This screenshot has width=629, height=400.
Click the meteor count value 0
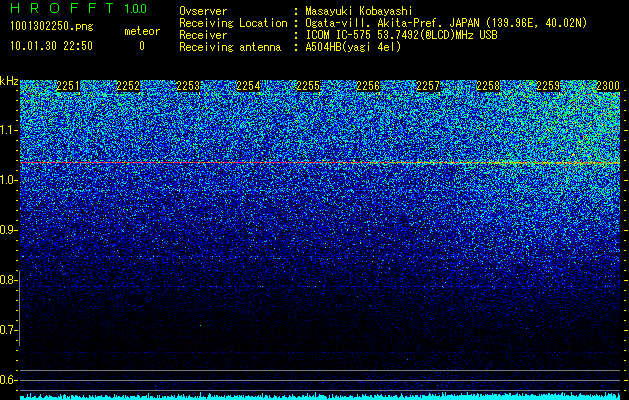click(142, 46)
